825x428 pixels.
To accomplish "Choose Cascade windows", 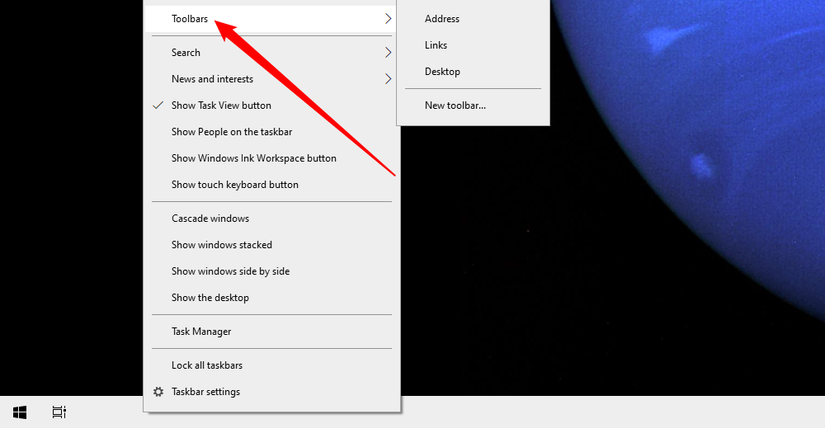I will [271, 218].
